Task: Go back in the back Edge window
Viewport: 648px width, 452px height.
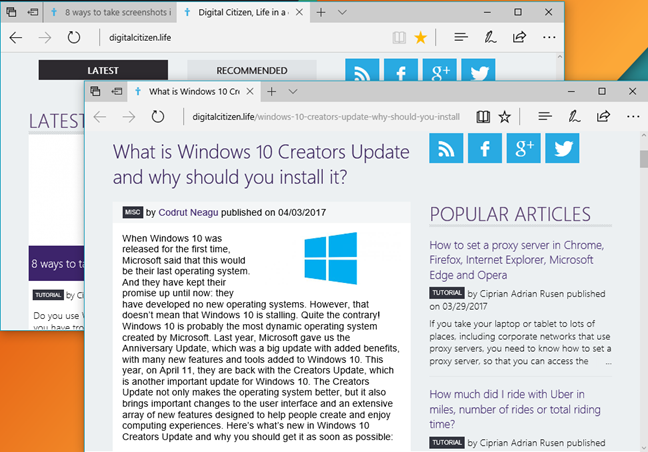Action: click(16, 38)
